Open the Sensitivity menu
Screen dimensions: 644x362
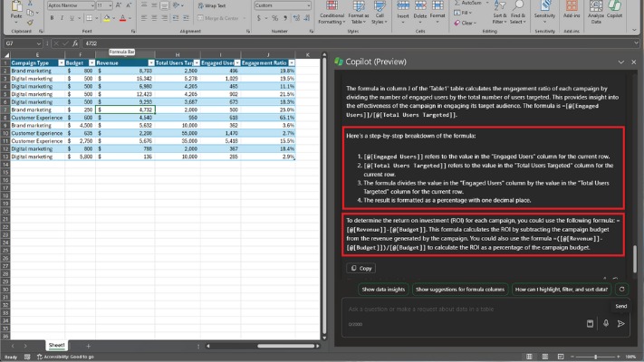544,12
